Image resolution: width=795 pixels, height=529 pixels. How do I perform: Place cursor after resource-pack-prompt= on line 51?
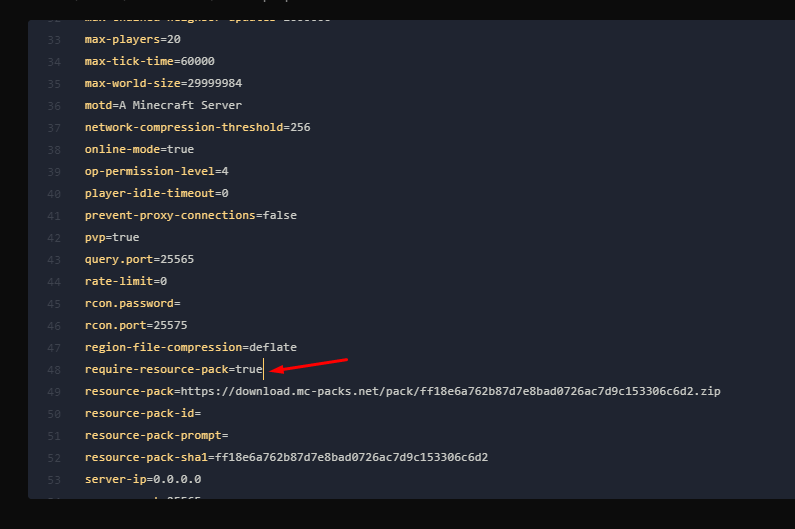(229, 435)
